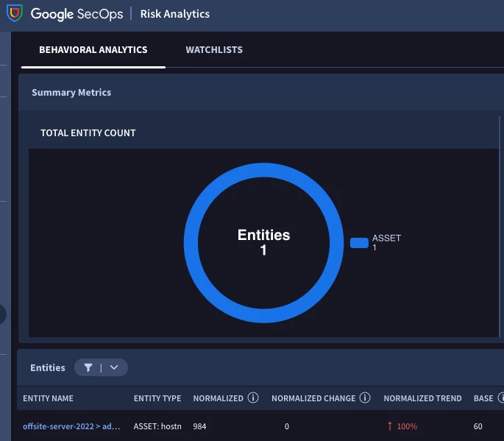504x441 pixels.
Task: Open the offsite-server-2022 entity link
Action: pos(71,426)
